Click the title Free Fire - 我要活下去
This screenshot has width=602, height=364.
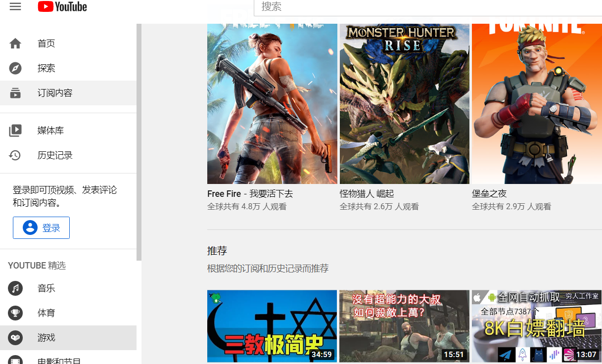[x=250, y=194]
